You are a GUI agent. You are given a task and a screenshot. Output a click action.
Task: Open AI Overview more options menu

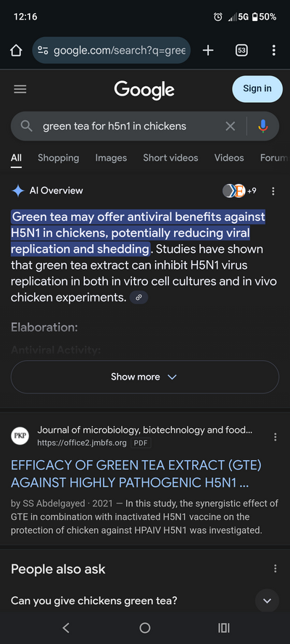point(273,191)
